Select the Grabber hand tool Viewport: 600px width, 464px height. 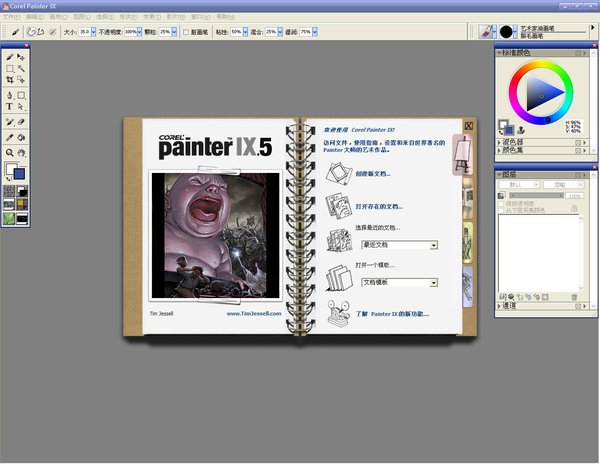(x=21, y=153)
